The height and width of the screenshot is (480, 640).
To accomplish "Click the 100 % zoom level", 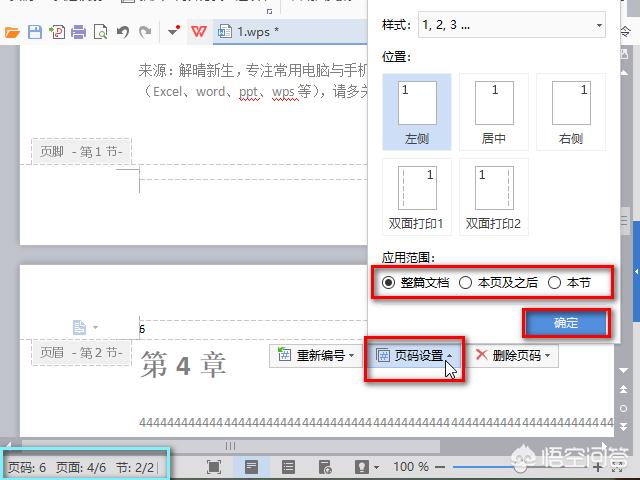I will click(x=411, y=467).
